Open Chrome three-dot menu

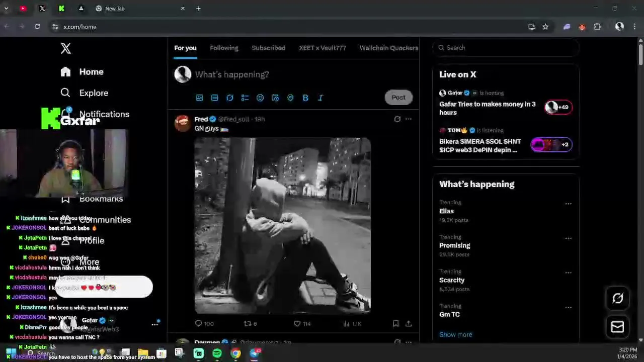635,27
